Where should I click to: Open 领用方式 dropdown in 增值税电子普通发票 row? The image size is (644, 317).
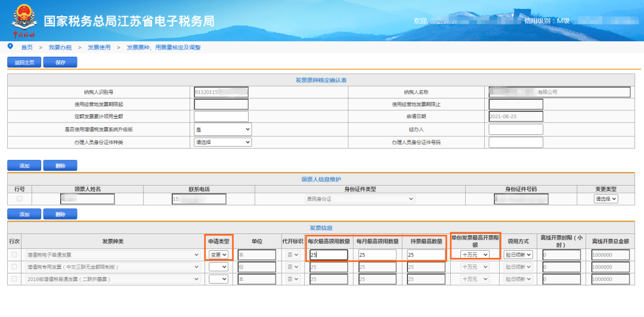pos(518,255)
